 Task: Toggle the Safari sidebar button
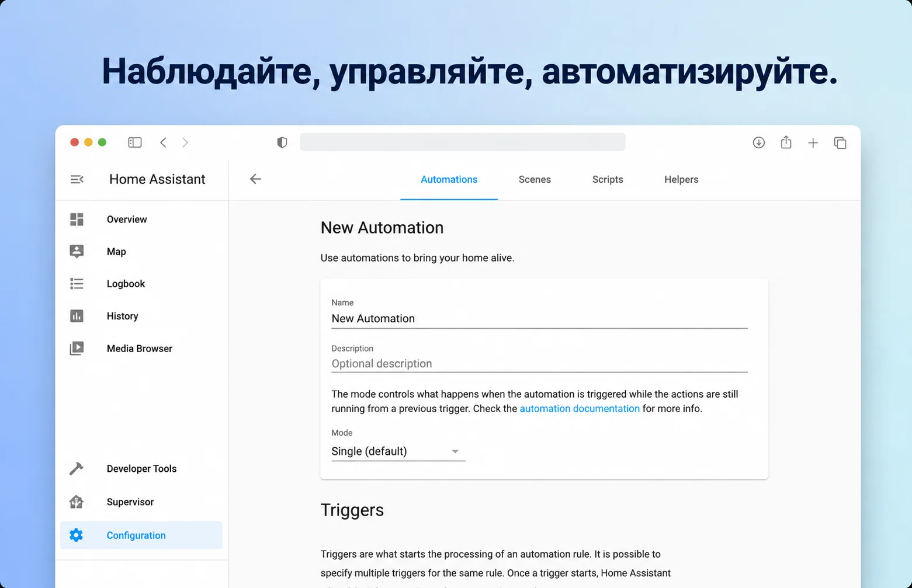[x=135, y=142]
